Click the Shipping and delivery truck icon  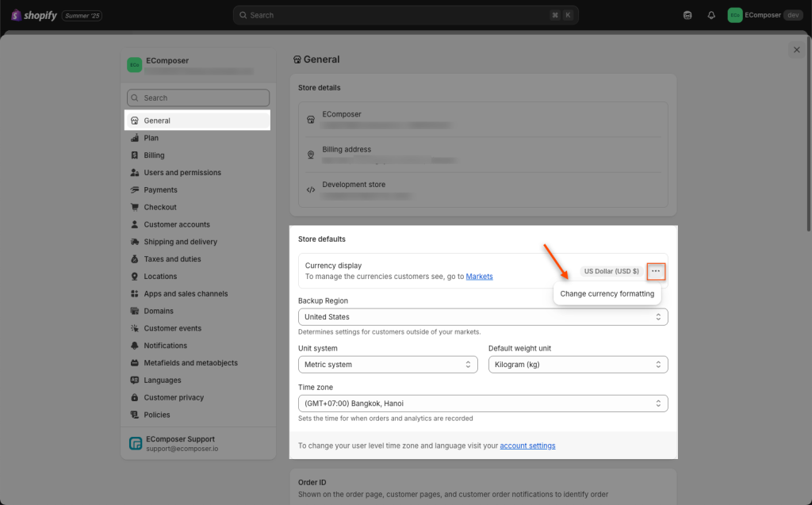(135, 242)
